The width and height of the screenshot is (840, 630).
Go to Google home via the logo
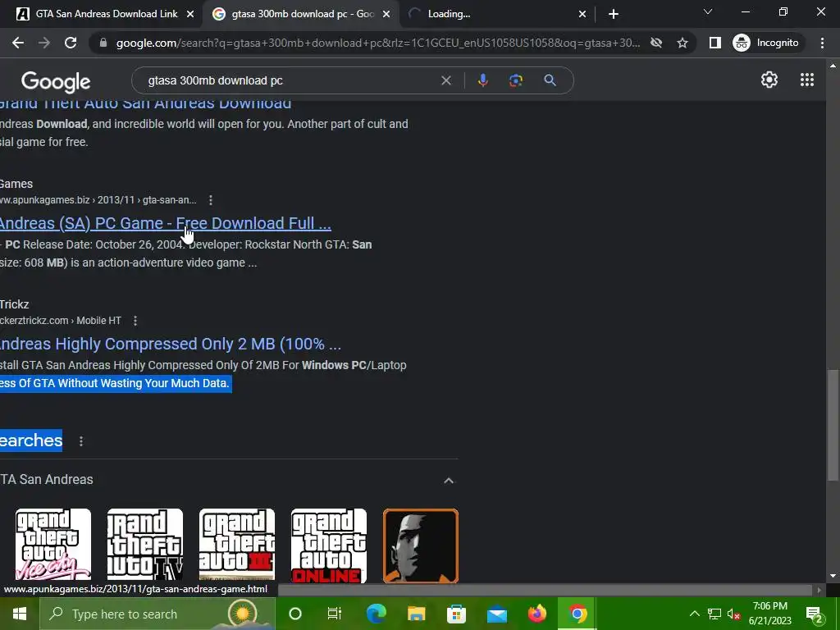56,82
